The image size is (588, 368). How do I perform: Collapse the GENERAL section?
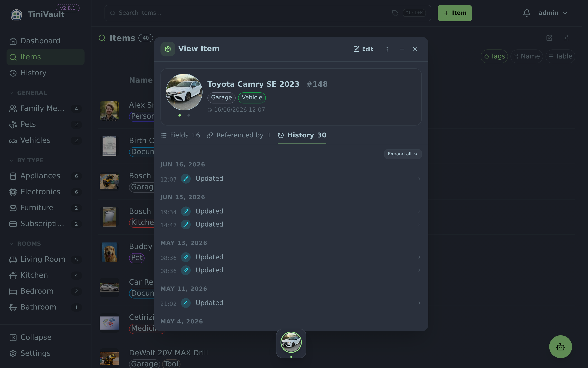pyautogui.click(x=28, y=93)
